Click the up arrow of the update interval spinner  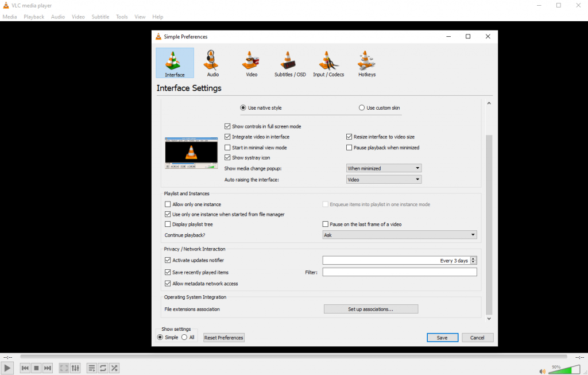click(473, 258)
